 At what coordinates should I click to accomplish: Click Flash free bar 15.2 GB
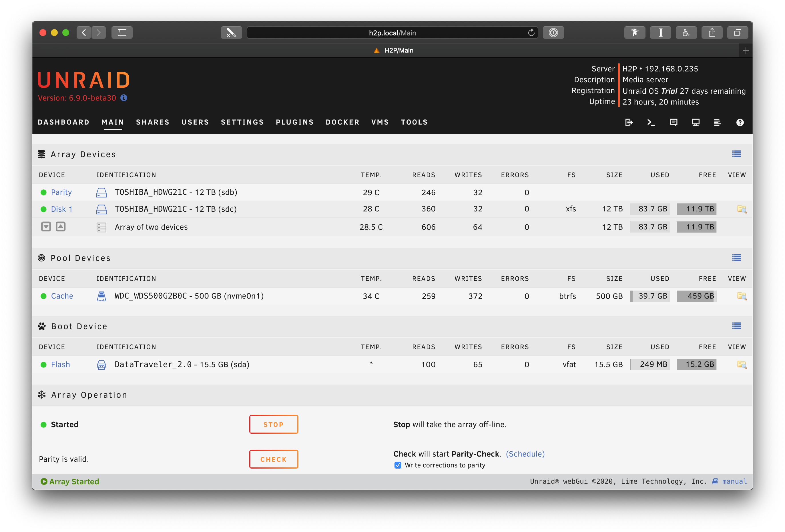[x=696, y=364]
